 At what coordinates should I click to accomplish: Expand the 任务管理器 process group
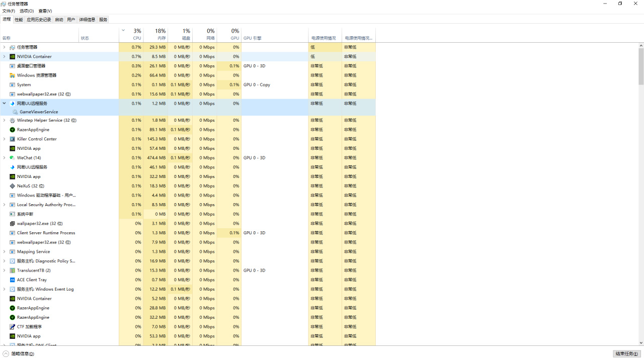(4, 47)
